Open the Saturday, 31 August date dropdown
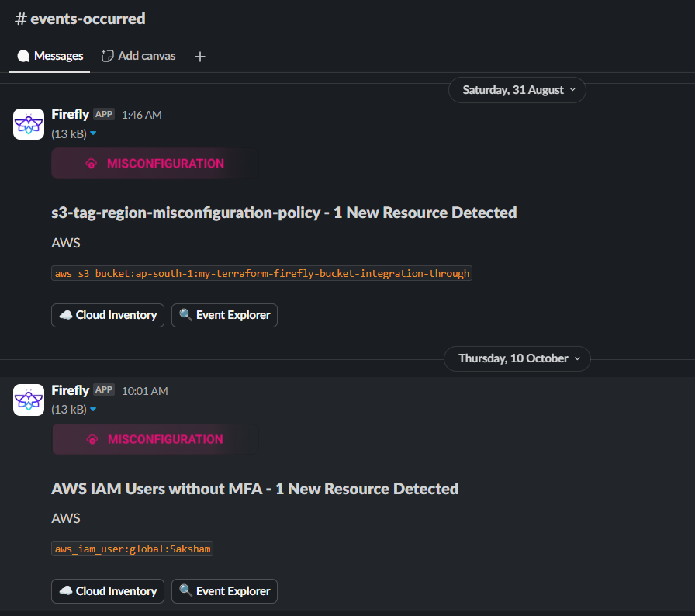 pyautogui.click(x=517, y=90)
